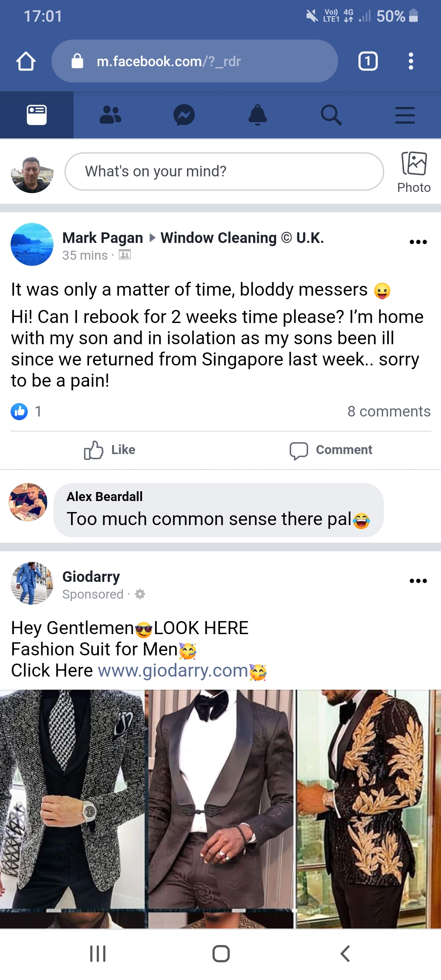Open options for the Giodarry sponsored post

pyautogui.click(x=418, y=581)
